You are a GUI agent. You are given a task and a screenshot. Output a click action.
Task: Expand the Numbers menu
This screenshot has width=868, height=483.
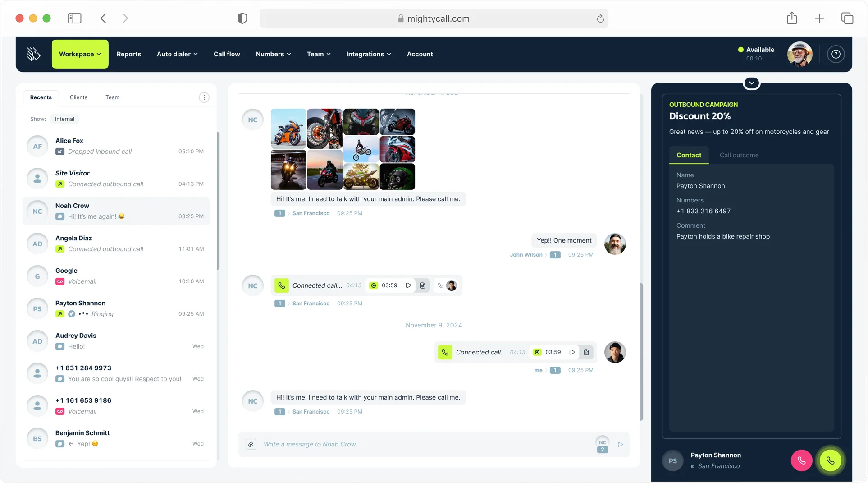273,54
